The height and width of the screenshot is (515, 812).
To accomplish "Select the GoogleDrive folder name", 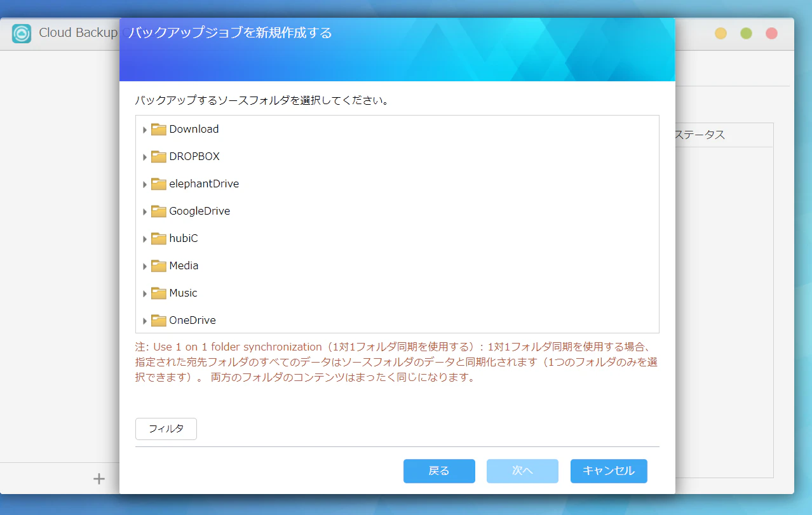I will 200,211.
